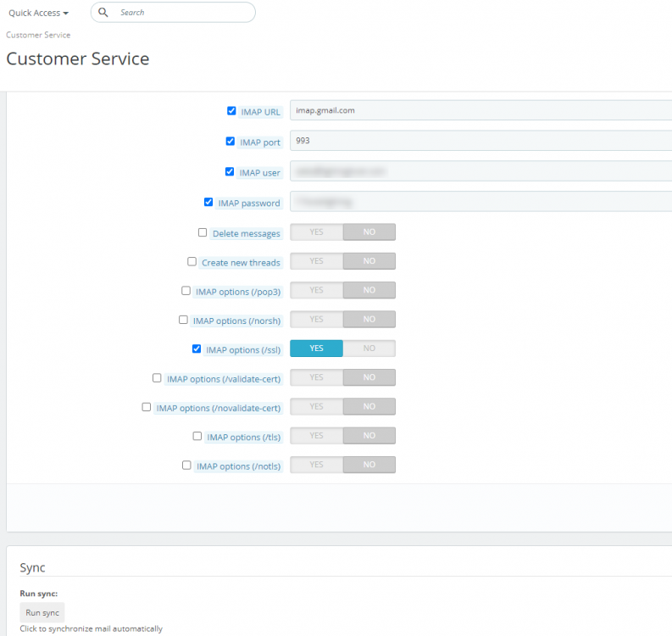Click the Delete messages label
Image resolution: width=672 pixels, height=636 pixels.
[x=247, y=234]
